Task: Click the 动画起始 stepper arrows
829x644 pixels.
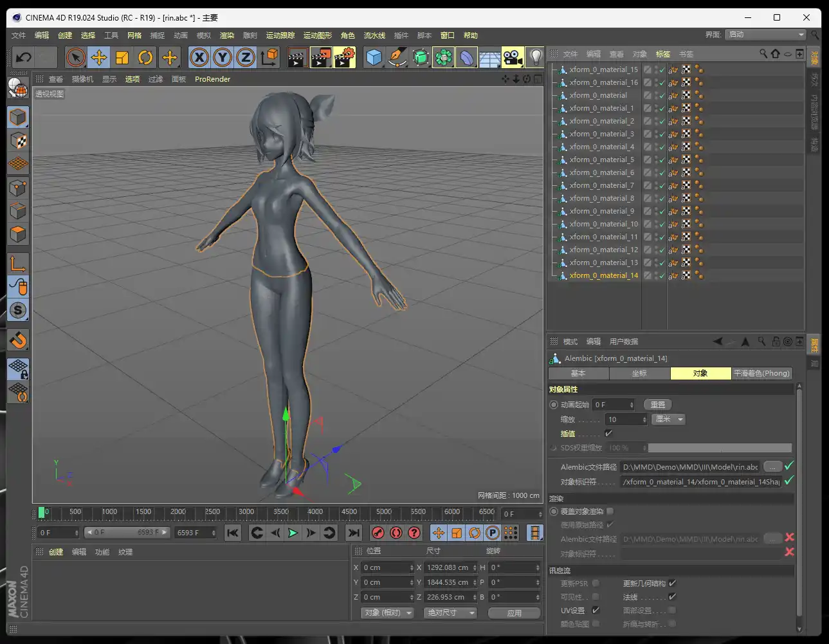Action: pos(632,405)
